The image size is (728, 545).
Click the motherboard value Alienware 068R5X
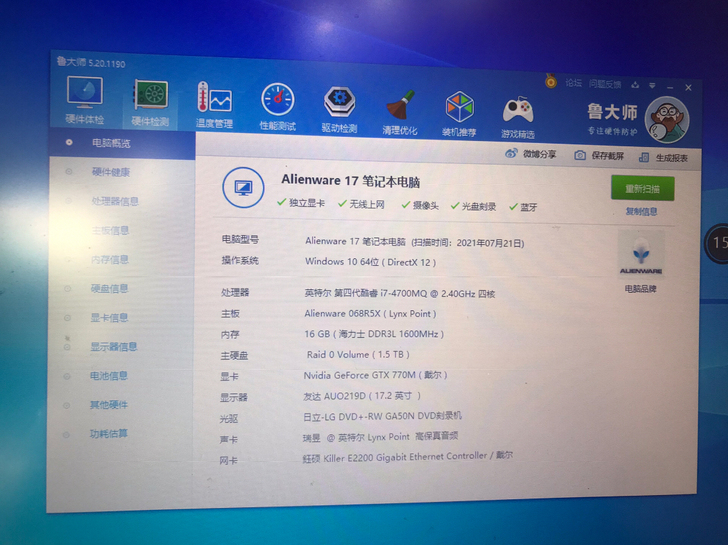pyautogui.click(x=370, y=314)
